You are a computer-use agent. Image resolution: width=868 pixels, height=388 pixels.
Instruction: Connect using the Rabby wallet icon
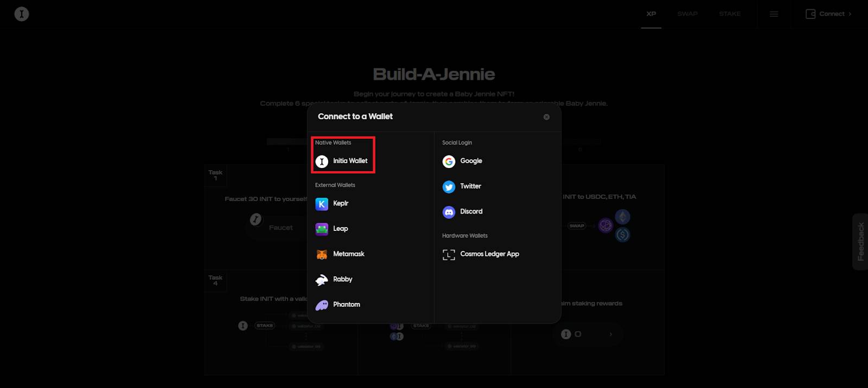(x=322, y=280)
